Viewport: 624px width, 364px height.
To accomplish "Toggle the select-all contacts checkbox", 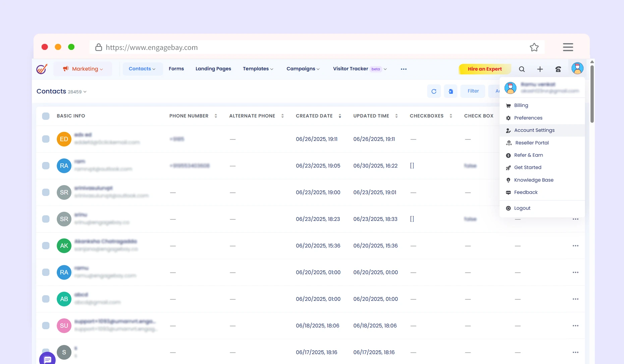I will pyautogui.click(x=46, y=116).
